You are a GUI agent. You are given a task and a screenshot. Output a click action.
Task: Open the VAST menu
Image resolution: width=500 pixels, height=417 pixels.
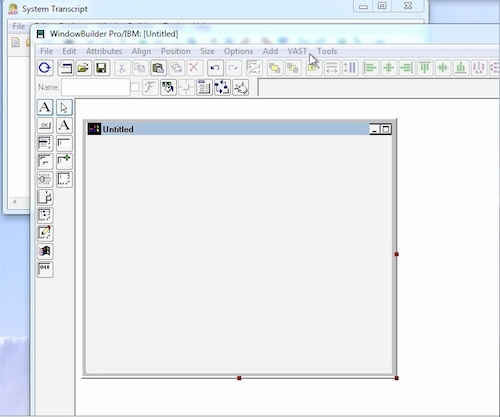click(x=297, y=51)
